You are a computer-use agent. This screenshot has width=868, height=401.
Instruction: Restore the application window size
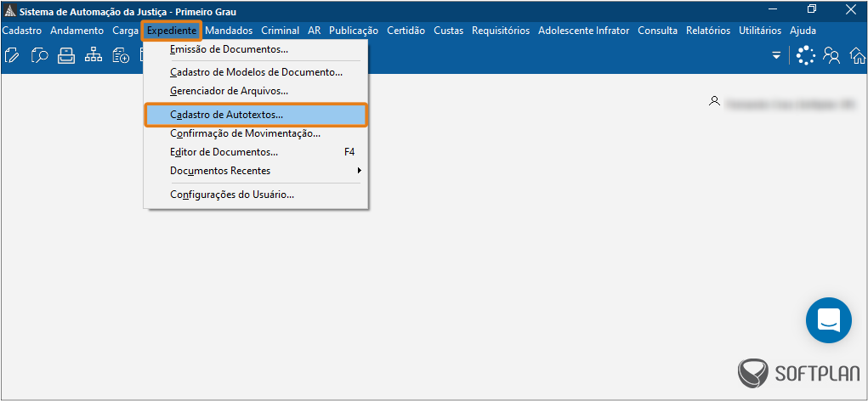(812, 8)
